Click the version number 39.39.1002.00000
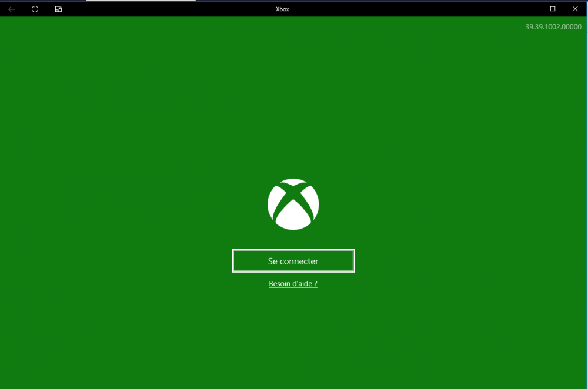 (553, 27)
